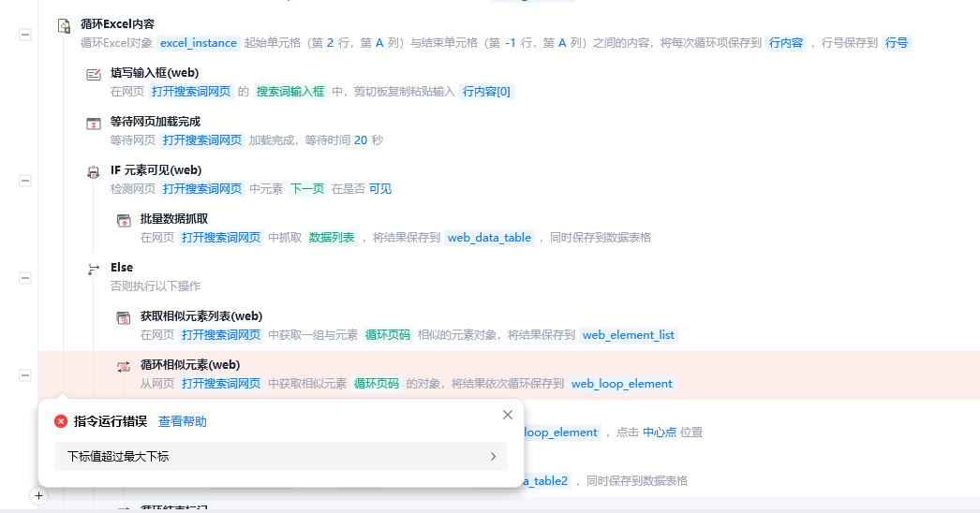Viewport: 980px width, 513px height.
Task: Click the red error icon in popup
Action: point(61,421)
